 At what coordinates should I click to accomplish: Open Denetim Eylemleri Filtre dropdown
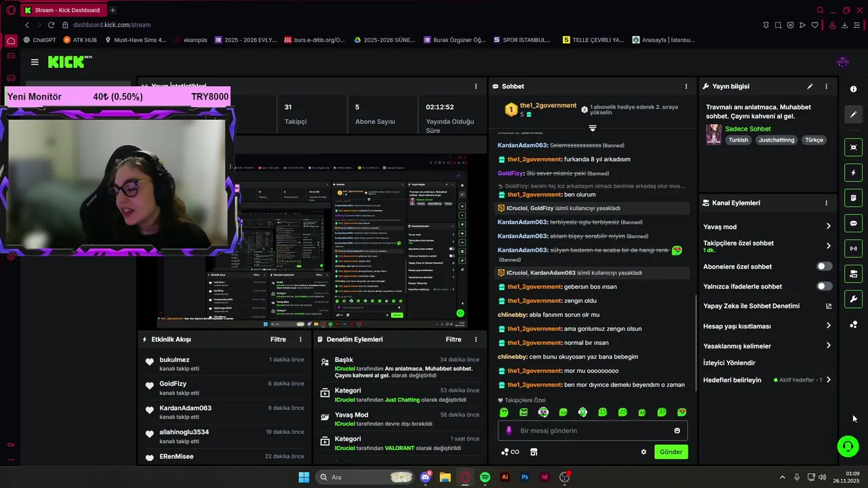click(x=454, y=340)
